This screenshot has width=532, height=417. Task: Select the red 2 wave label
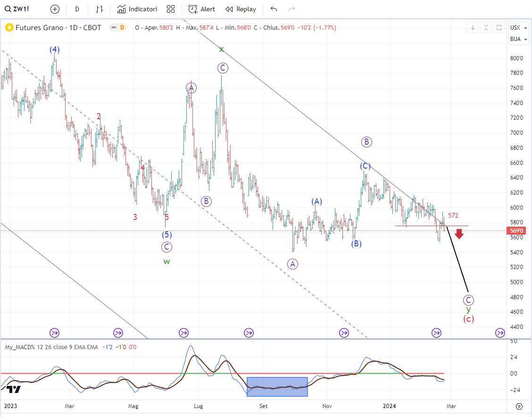coord(99,117)
